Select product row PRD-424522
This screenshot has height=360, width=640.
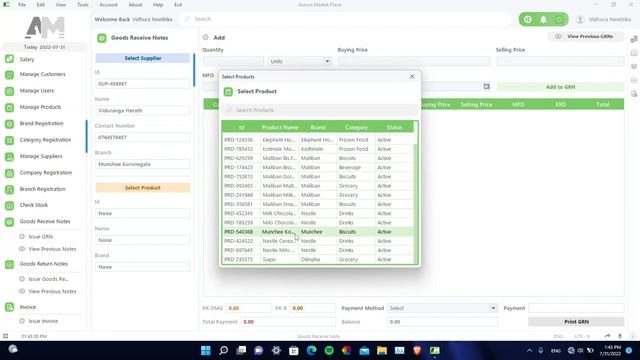[x=318, y=241]
